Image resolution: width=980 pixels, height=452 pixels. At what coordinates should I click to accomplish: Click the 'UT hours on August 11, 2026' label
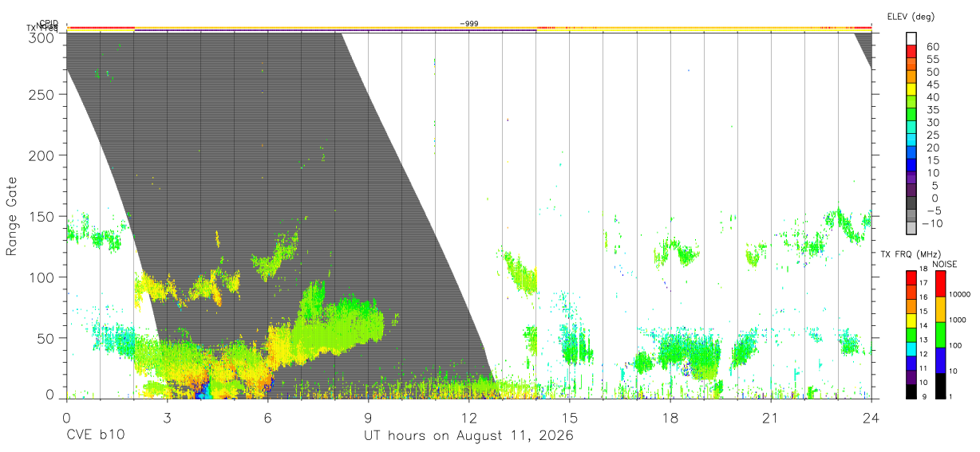(x=468, y=436)
